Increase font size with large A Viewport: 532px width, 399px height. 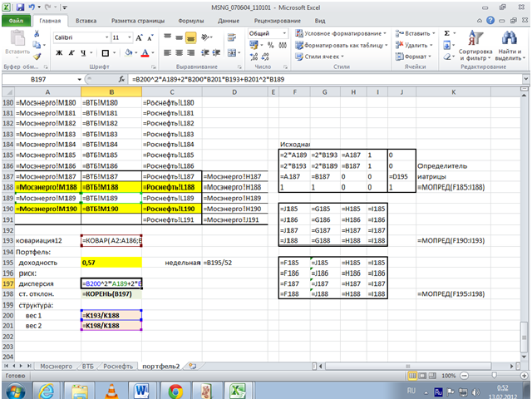[x=139, y=37]
